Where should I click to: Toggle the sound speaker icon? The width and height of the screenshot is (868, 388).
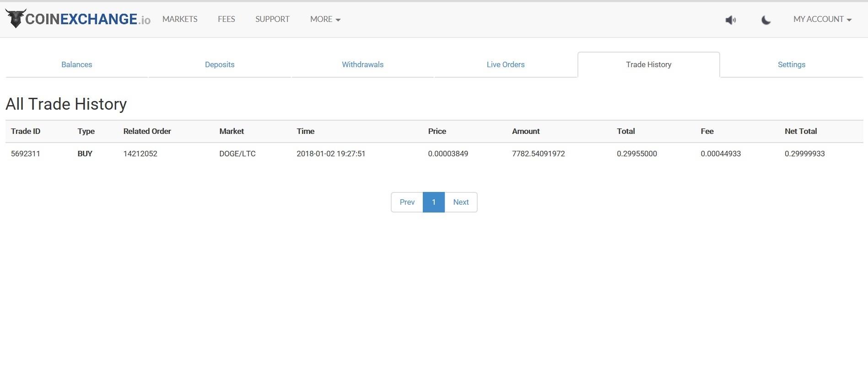click(731, 20)
